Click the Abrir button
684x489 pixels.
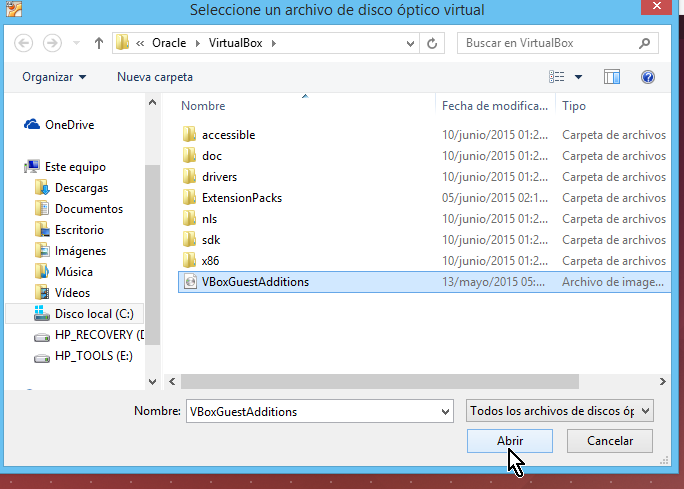[510, 441]
